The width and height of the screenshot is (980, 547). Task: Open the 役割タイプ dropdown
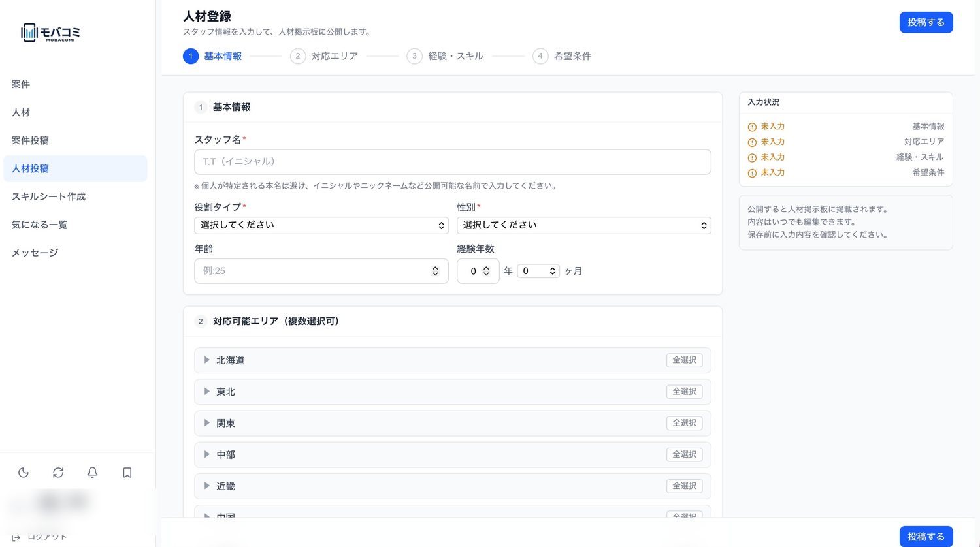tap(321, 225)
